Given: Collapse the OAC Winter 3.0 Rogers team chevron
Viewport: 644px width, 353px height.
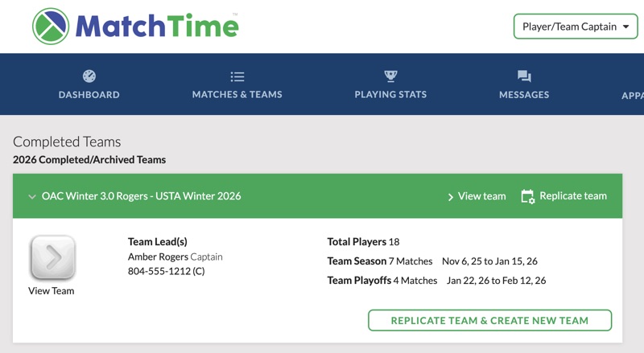Looking at the screenshot, I should [32, 197].
